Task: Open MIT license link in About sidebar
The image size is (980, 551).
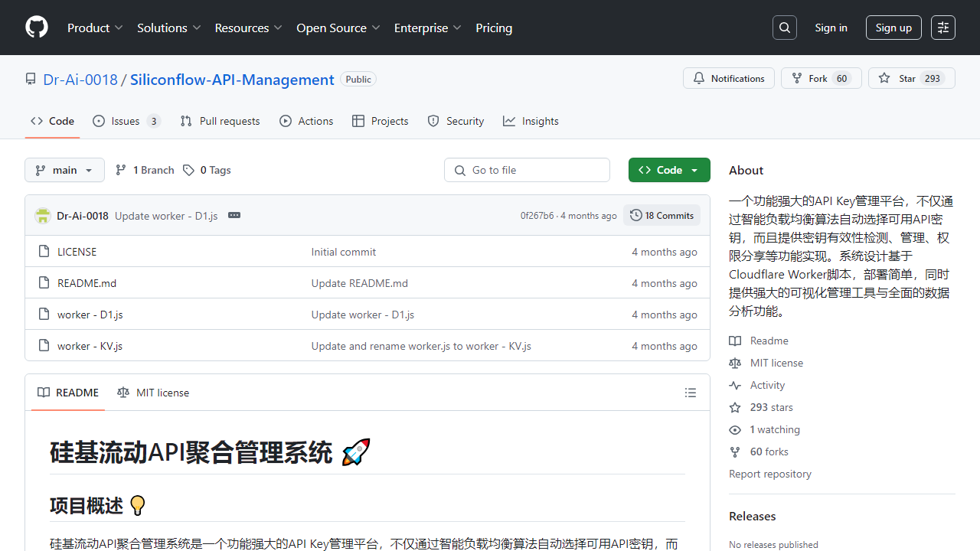Action: (766, 363)
